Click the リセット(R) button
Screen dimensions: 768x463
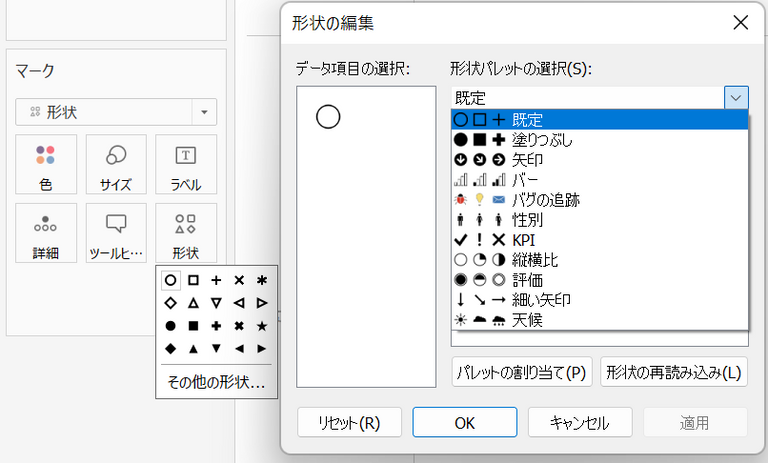pyautogui.click(x=349, y=422)
